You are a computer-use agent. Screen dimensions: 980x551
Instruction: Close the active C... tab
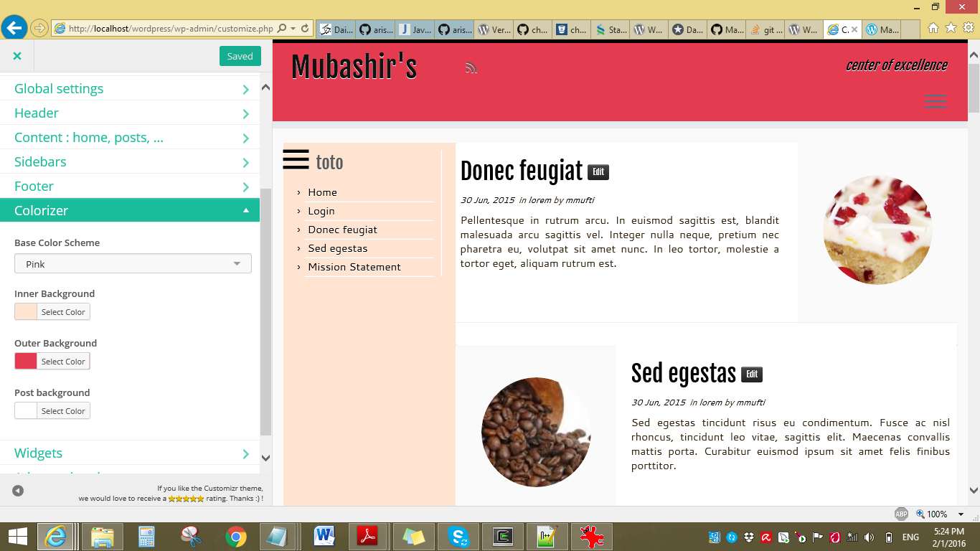(854, 29)
